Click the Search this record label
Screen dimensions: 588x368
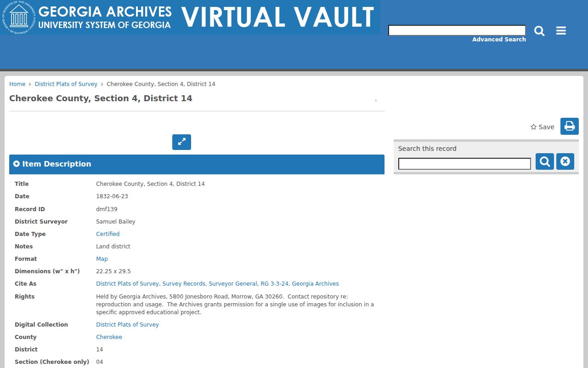(427, 149)
